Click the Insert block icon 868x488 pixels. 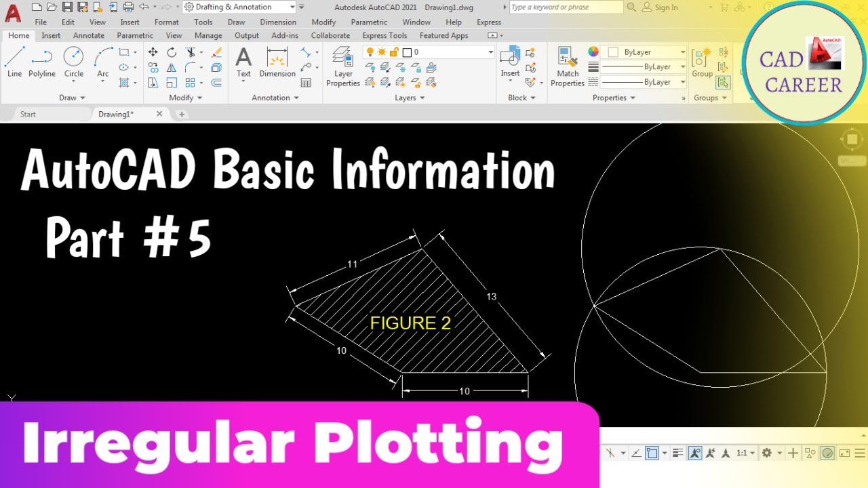[x=510, y=62]
